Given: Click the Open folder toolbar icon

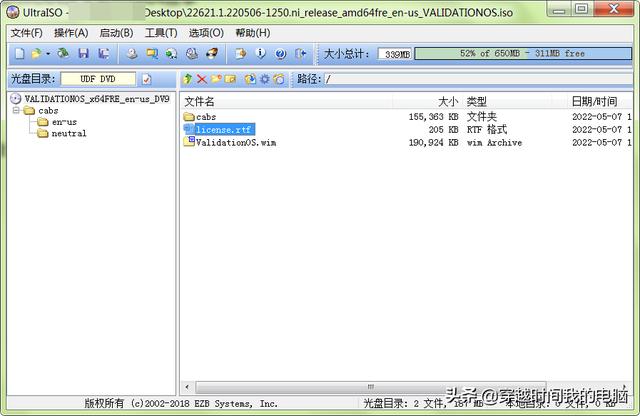Looking at the screenshot, I should pos(36,53).
